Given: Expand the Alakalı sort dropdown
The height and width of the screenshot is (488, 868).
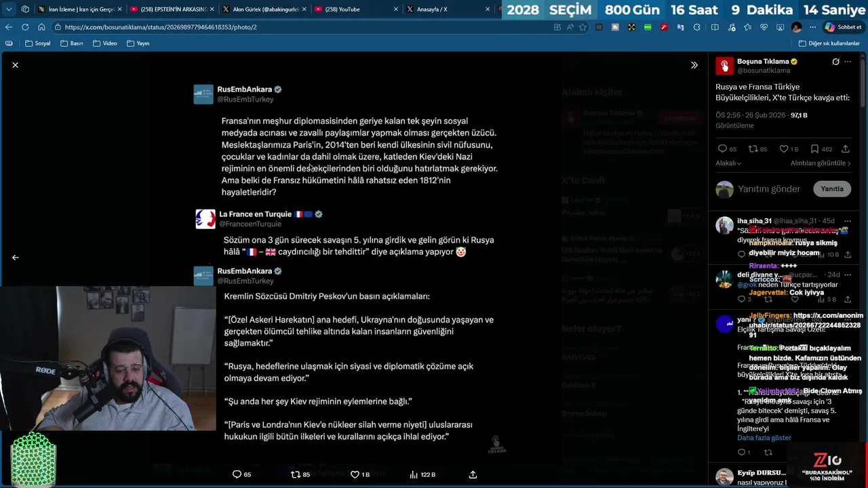Looking at the screenshot, I should [x=728, y=163].
